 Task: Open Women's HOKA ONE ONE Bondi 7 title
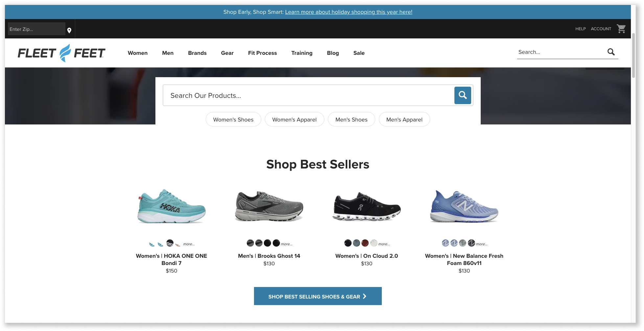tap(172, 259)
